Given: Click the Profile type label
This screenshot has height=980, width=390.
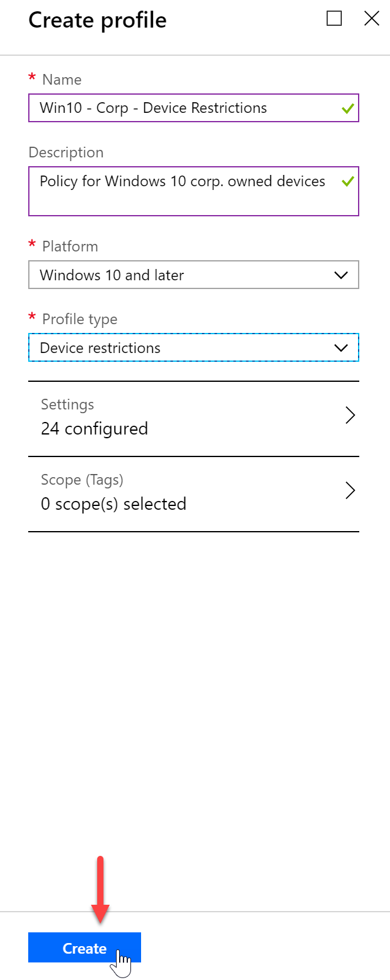Looking at the screenshot, I should pyautogui.click(x=80, y=319).
